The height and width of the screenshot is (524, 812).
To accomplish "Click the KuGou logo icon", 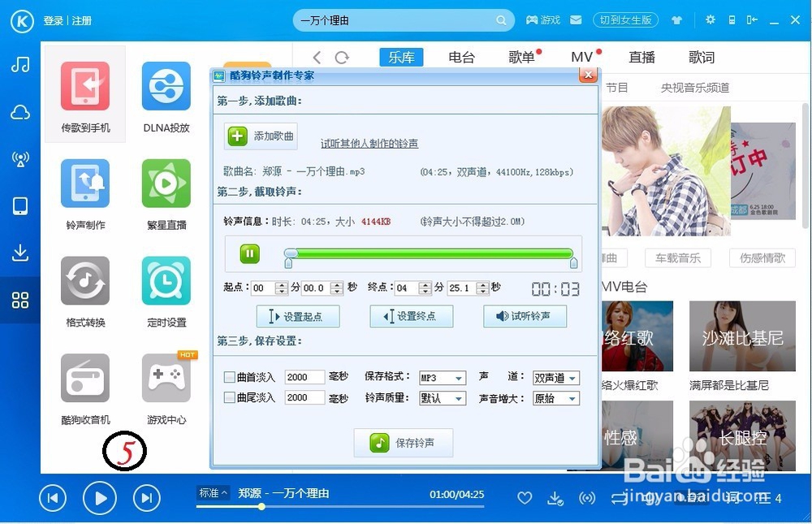I will [22, 21].
